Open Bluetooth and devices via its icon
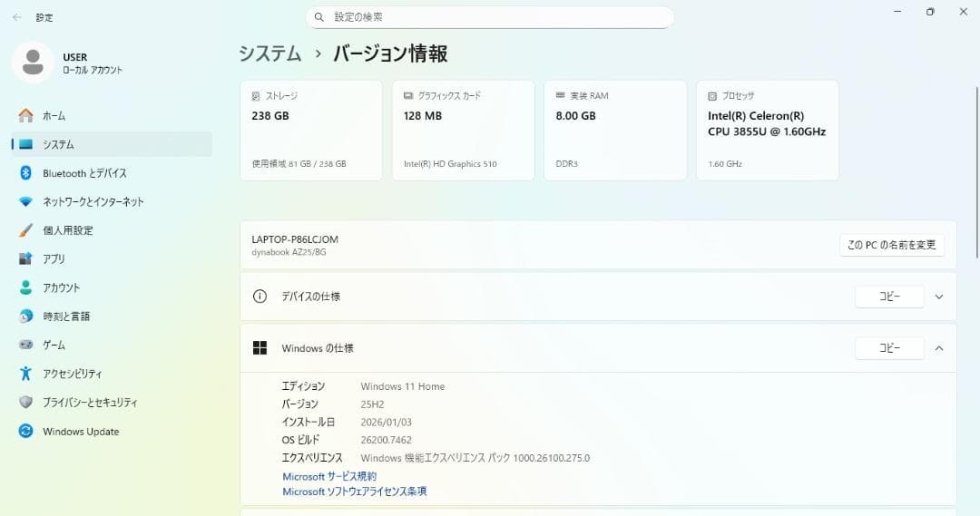980x516 pixels. (x=25, y=173)
